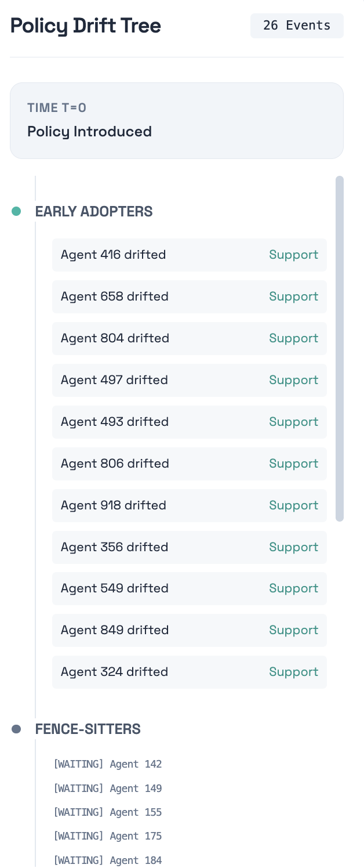Click the gray Fence-Sitters node dot
The image size is (364, 868).
pos(16,729)
